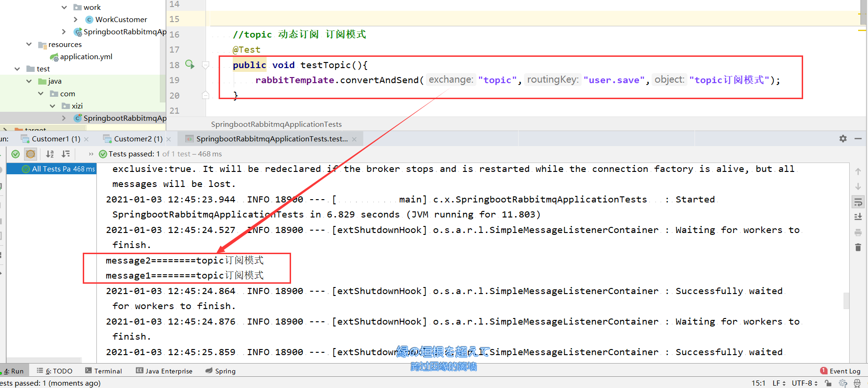Toggle Show Ignored tests filter icon
868x388 pixels.
pyautogui.click(x=31, y=154)
